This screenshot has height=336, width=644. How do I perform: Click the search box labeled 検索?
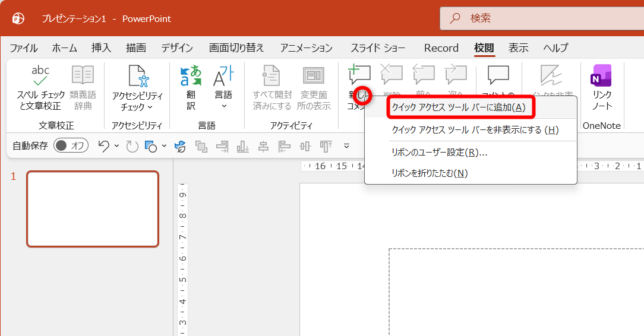pyautogui.click(x=542, y=18)
